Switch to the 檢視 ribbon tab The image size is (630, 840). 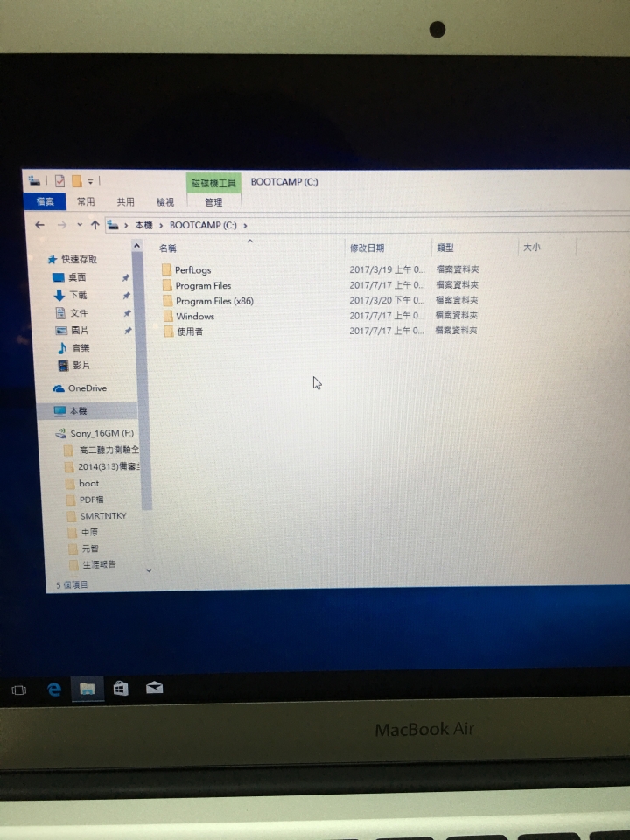[165, 202]
